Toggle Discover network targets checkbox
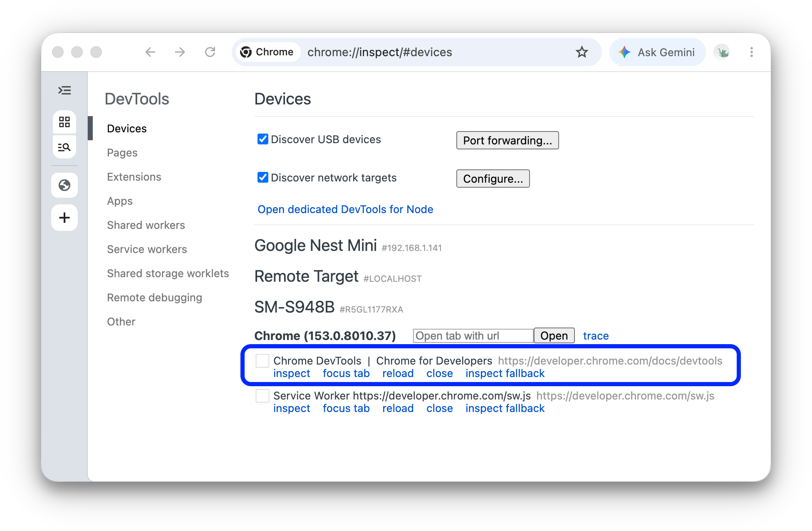 [263, 177]
